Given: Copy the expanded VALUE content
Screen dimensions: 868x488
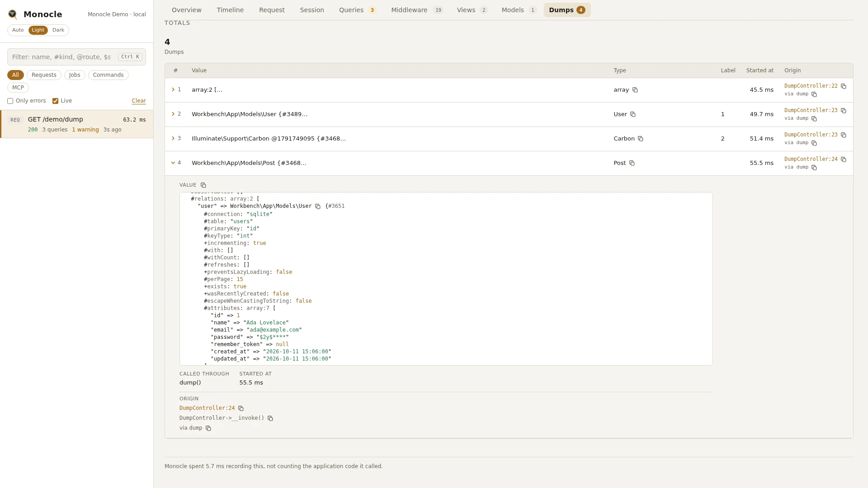Looking at the screenshot, I should pyautogui.click(x=203, y=185).
